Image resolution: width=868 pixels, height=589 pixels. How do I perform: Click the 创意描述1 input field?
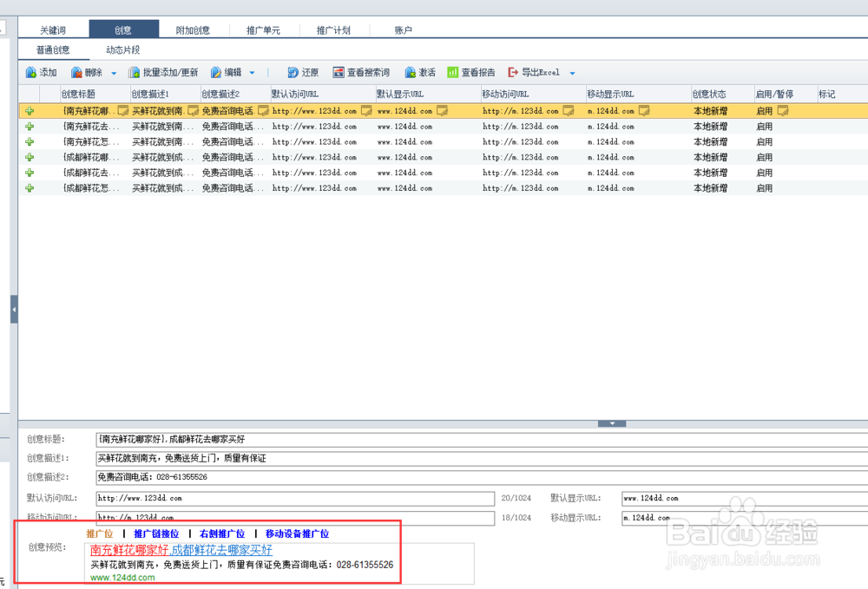[482, 459]
